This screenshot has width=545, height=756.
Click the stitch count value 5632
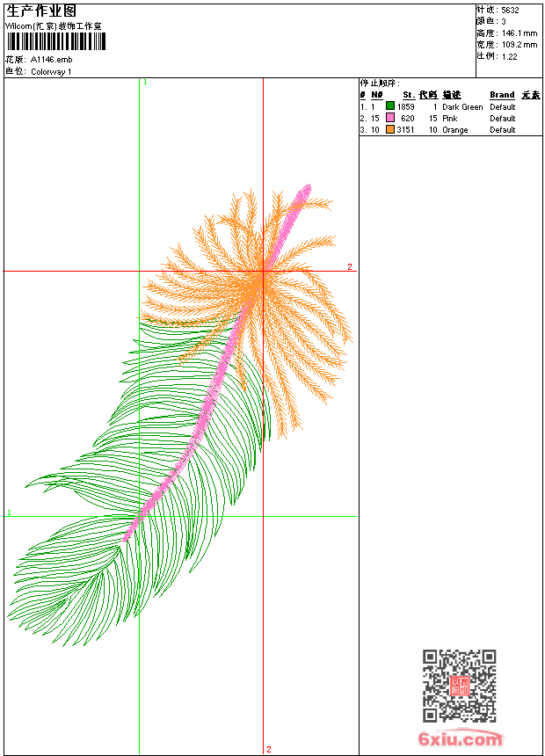(x=511, y=11)
